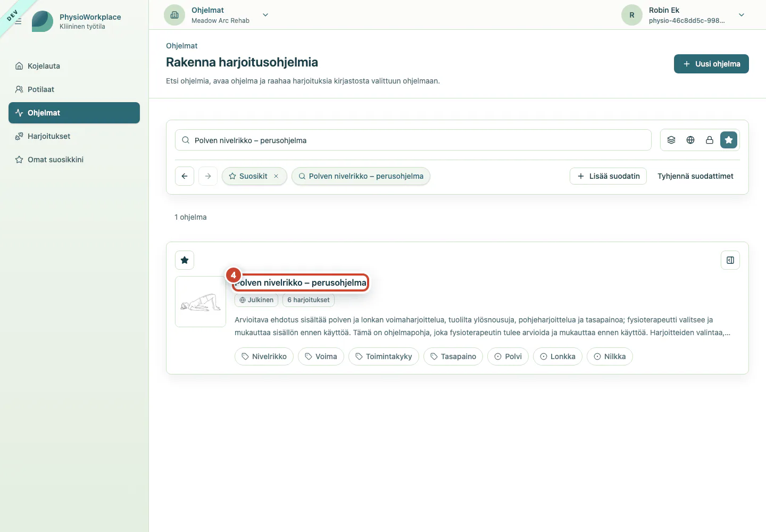Screen dimensions: 766x532
Task: Open the Lisää suodatin filter menu
Action: point(608,176)
